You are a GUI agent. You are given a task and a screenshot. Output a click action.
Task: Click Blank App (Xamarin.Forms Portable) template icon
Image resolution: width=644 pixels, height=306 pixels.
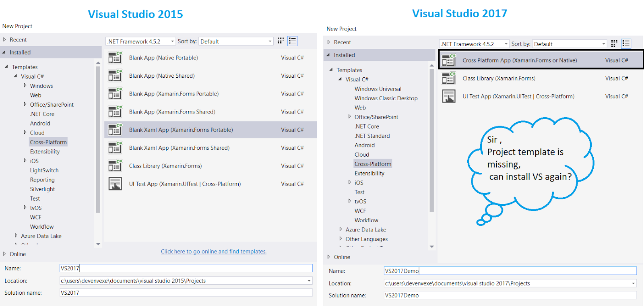pos(115,94)
